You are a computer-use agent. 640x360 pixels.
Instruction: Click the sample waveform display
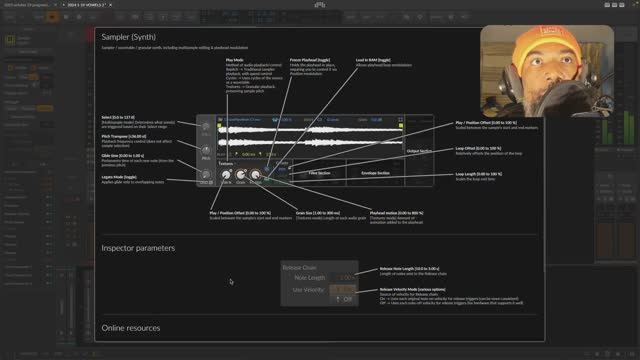tap(310, 136)
